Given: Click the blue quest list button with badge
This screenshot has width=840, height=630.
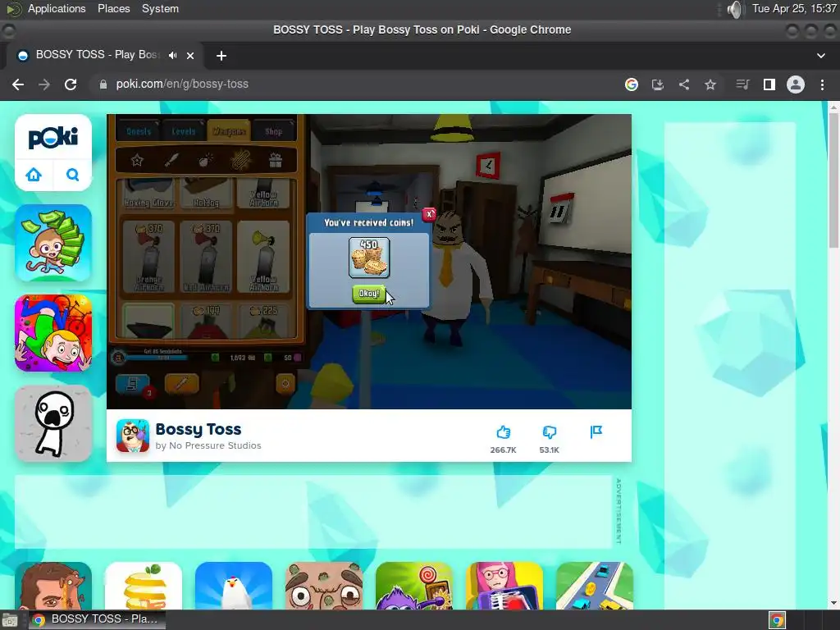Looking at the screenshot, I should [x=132, y=384].
